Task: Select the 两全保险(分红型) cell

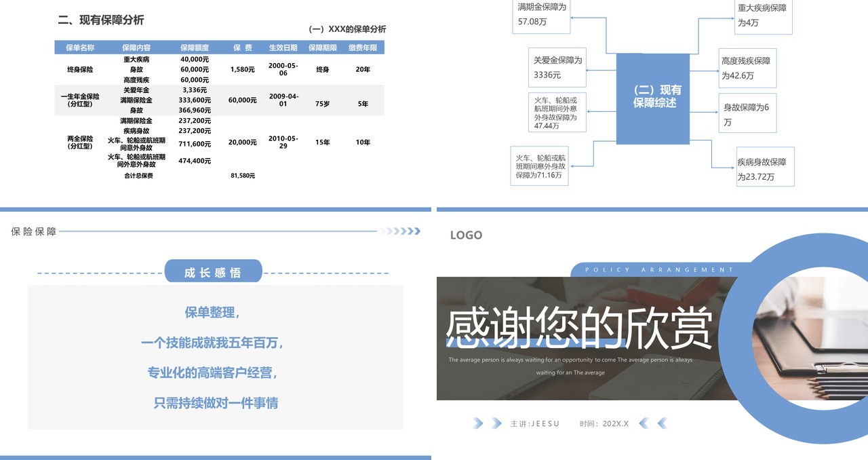Action: click(x=80, y=142)
